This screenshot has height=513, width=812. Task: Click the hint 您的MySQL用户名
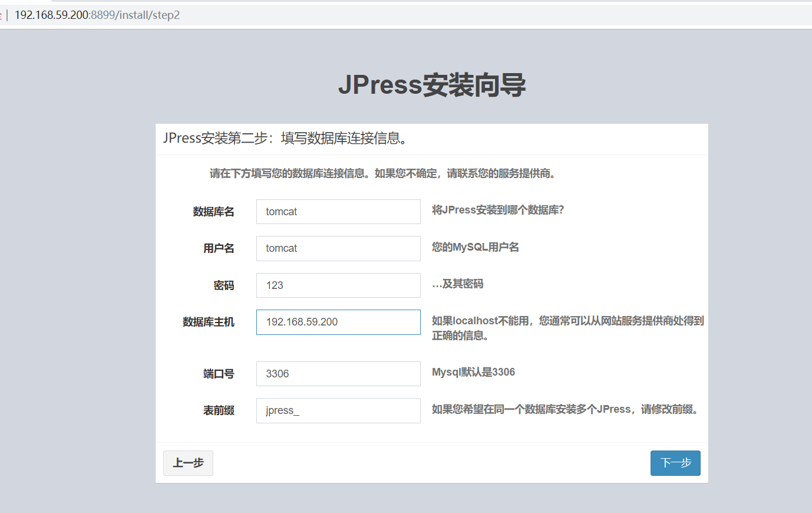[x=476, y=247]
